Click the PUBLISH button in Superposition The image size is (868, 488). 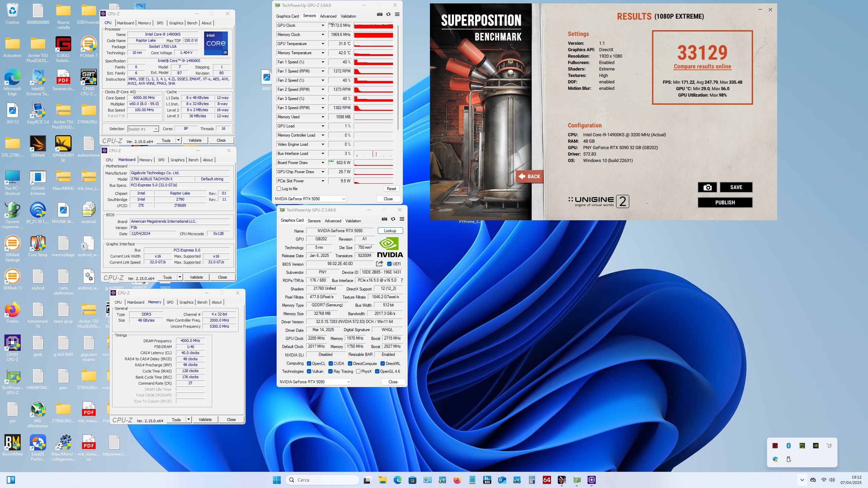pyautogui.click(x=725, y=203)
